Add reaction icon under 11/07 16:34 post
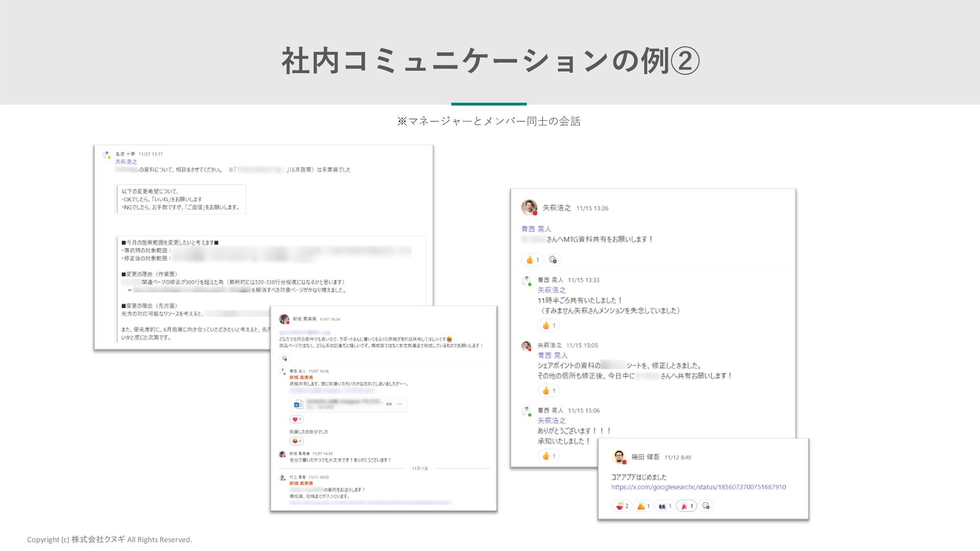 point(285,359)
